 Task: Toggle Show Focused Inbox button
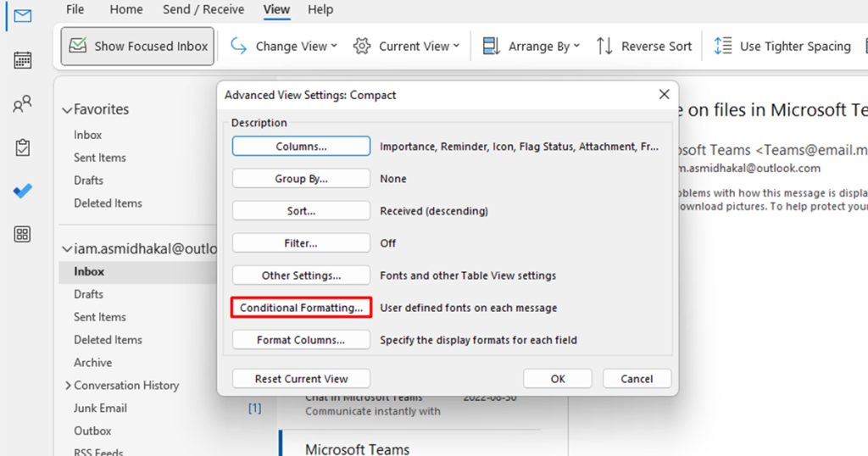tap(137, 47)
